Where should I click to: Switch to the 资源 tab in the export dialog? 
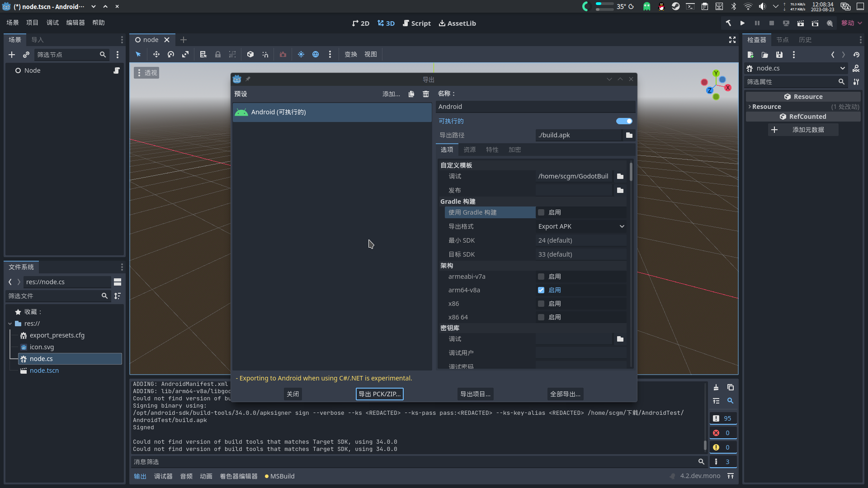(x=469, y=150)
